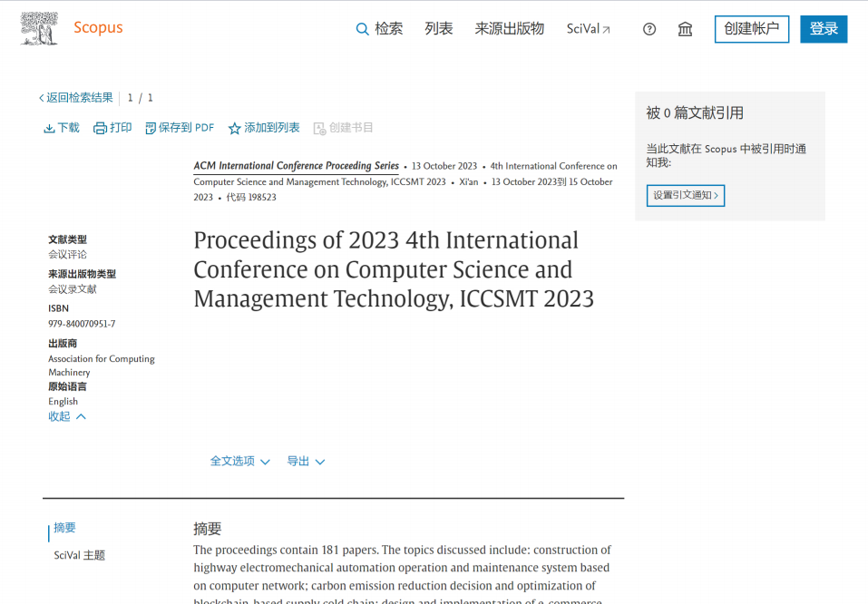The image size is (868, 604).
Task: Click the ISBN value 979-840070951-7
Action: click(x=82, y=324)
